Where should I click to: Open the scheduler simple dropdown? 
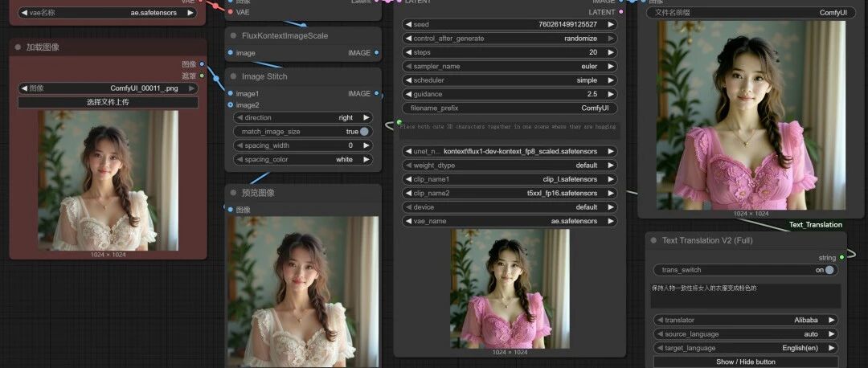coord(510,80)
